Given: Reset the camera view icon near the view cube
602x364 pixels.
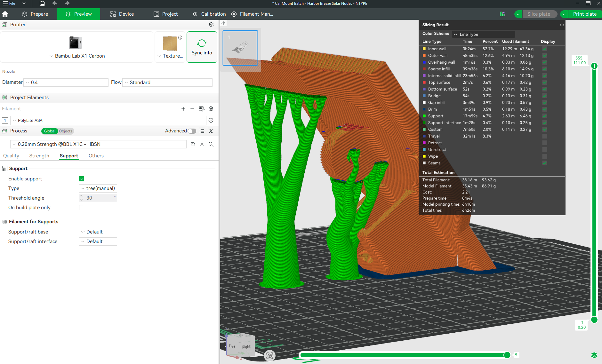Looking at the screenshot, I should coord(270,356).
